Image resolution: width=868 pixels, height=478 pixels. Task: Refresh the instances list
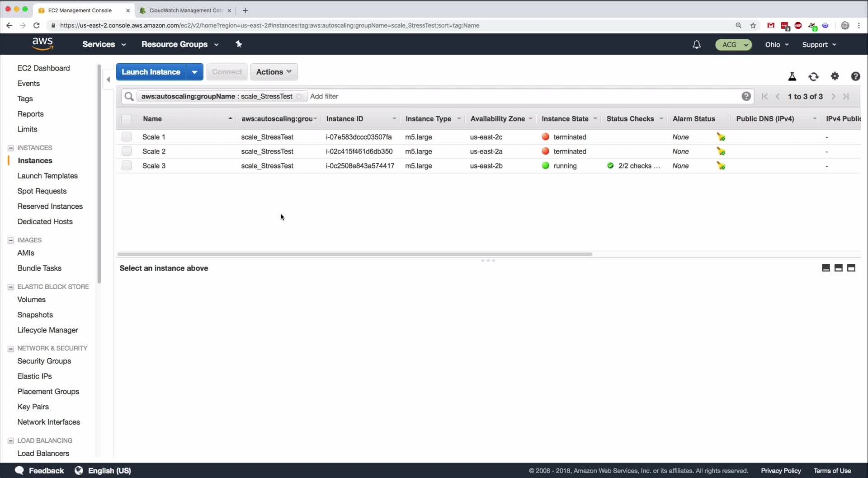coord(813,76)
